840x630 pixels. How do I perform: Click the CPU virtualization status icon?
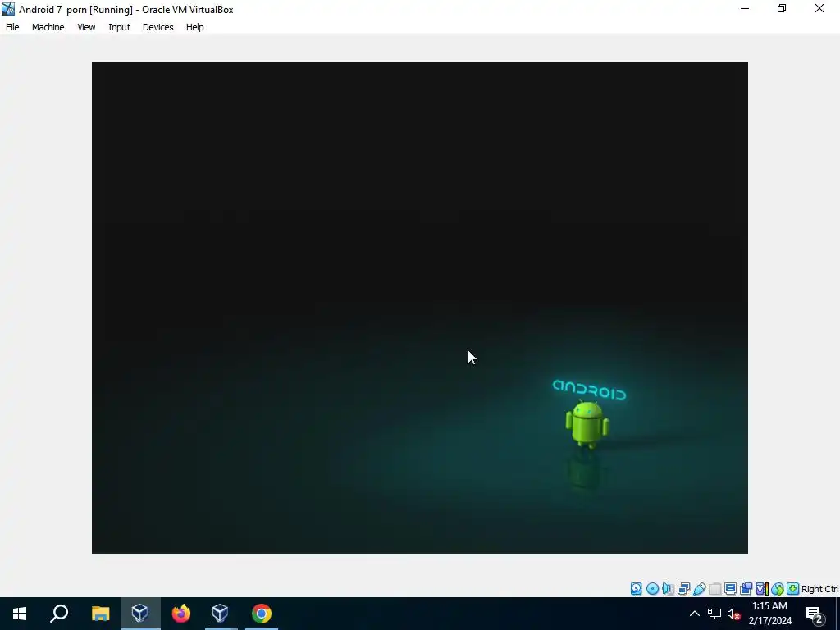tap(762, 589)
